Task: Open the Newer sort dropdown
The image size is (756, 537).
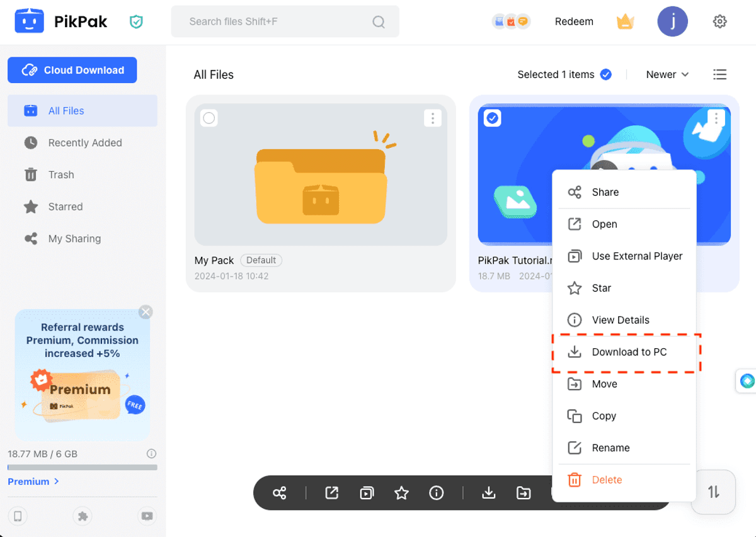Action: pyautogui.click(x=667, y=74)
